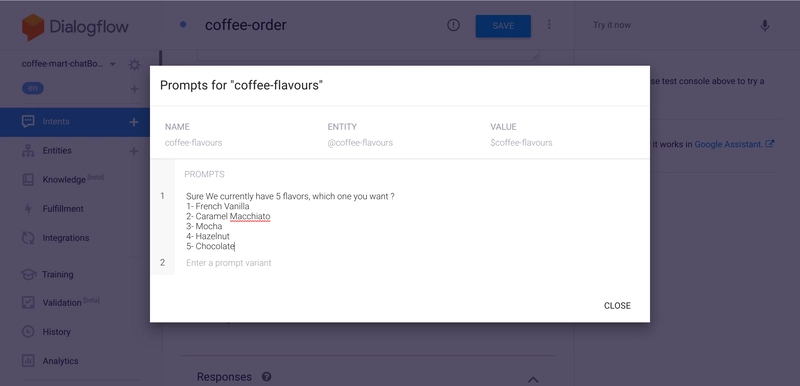
Task: Close the coffee-flavours prompts dialog
Action: pos(617,305)
